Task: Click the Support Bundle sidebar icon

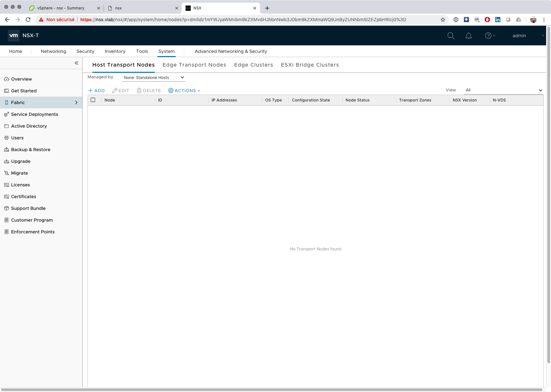Action: (6, 208)
